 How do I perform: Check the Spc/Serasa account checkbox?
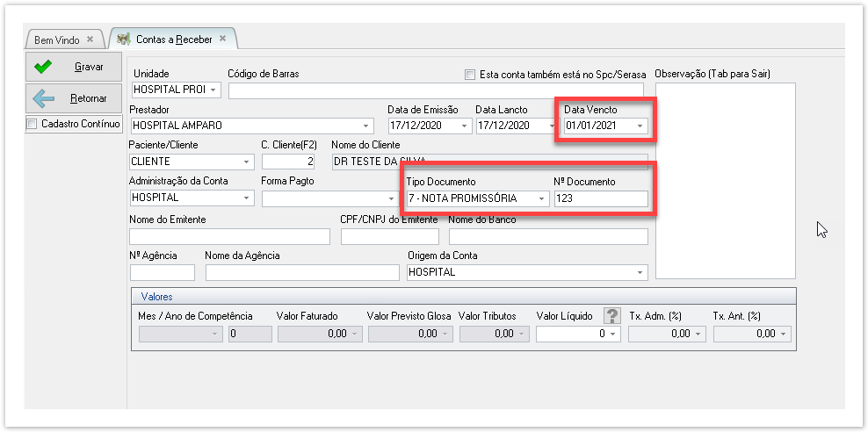coord(470,75)
